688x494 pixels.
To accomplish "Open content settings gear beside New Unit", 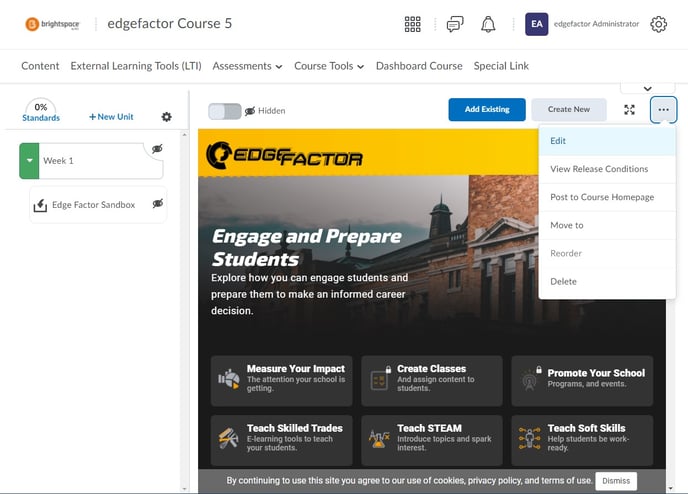I will click(166, 117).
